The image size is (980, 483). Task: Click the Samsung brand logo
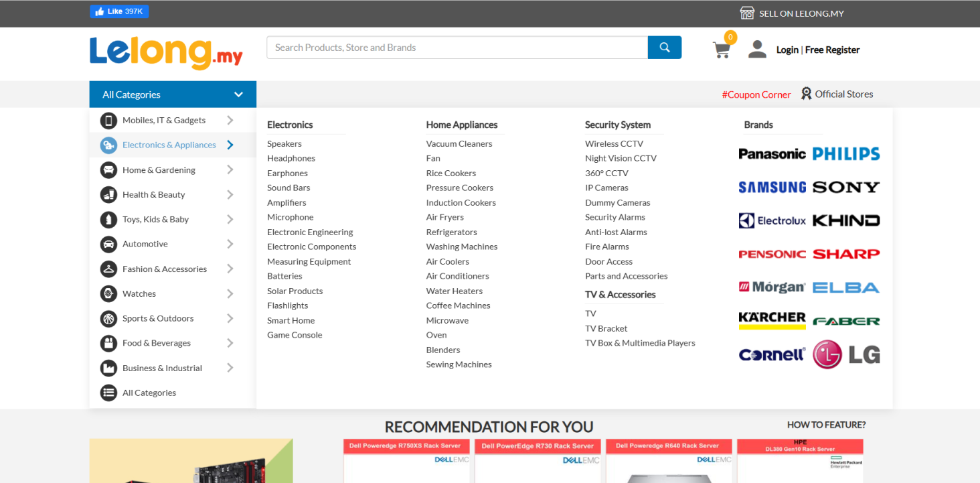[x=772, y=188]
